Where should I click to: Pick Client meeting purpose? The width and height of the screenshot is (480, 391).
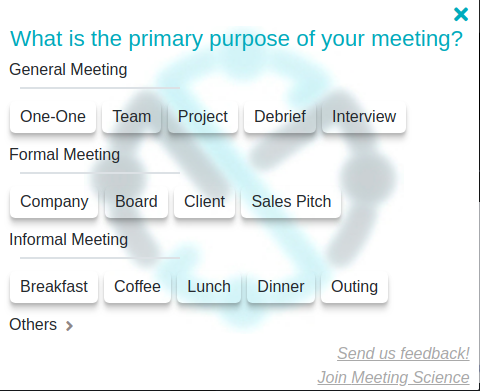tap(204, 202)
